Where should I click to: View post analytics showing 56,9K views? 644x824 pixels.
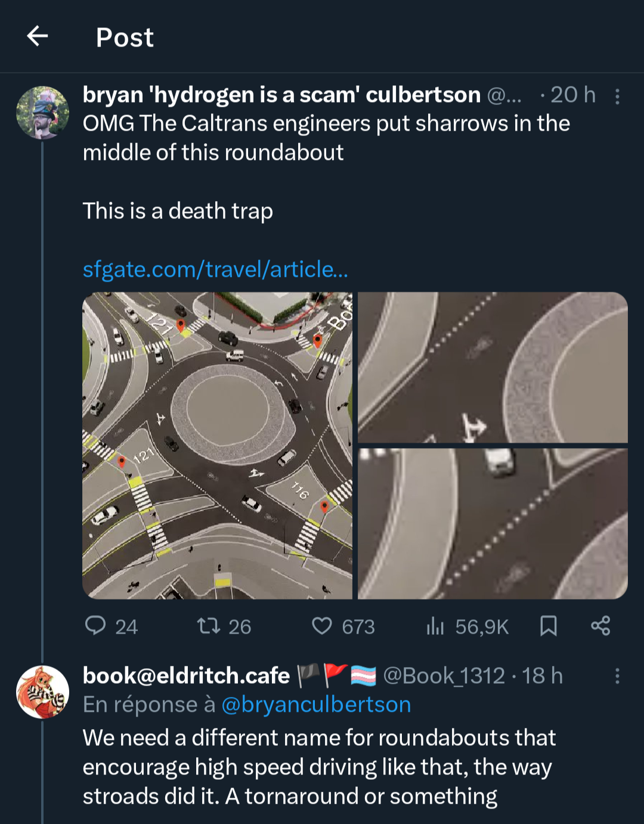pyautogui.click(x=436, y=626)
